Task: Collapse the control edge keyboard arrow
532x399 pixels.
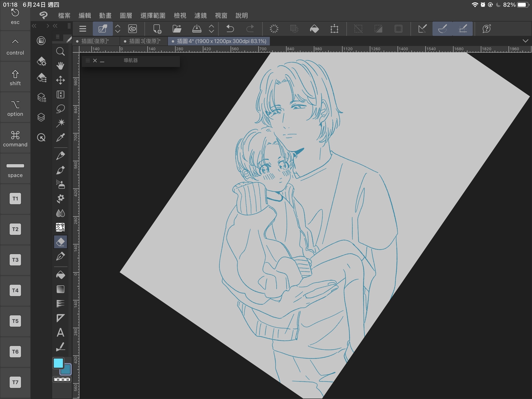Action: click(x=15, y=41)
